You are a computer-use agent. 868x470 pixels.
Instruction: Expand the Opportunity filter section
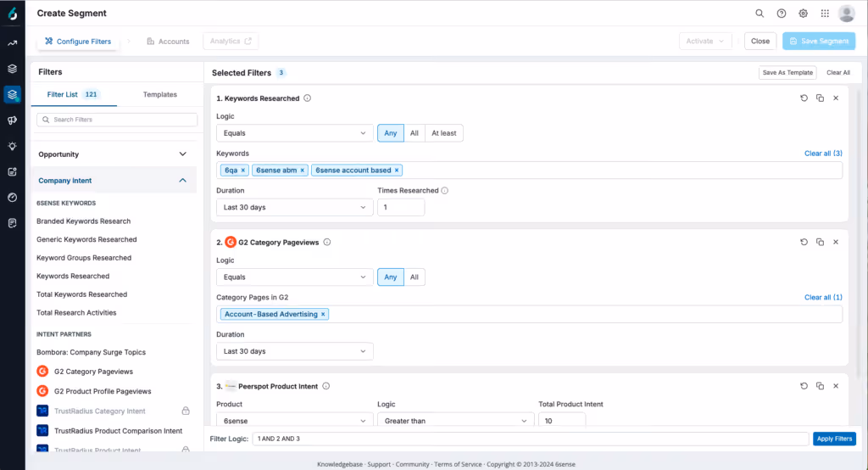(114, 154)
